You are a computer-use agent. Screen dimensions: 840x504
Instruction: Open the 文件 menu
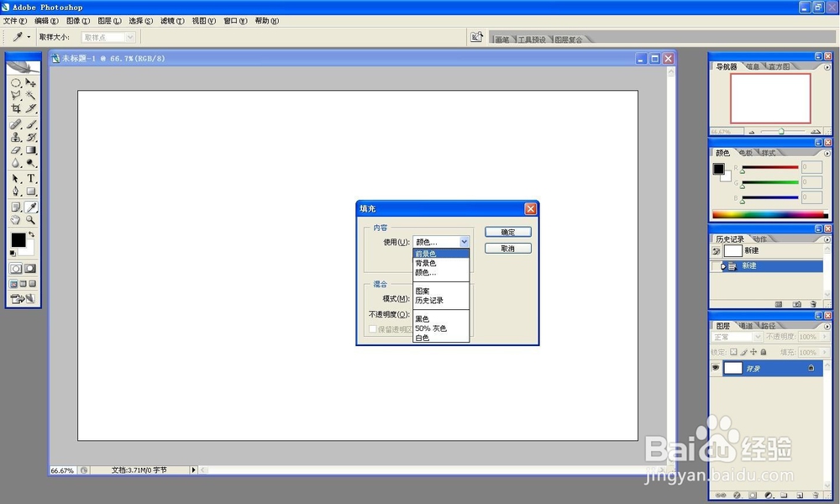pyautogui.click(x=14, y=21)
